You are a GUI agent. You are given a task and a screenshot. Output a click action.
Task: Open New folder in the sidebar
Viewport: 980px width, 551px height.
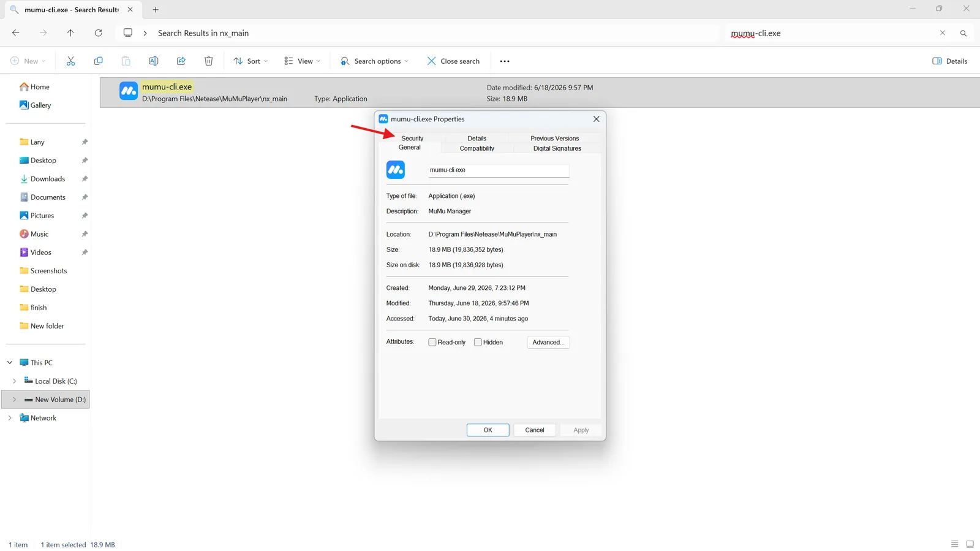point(42,326)
